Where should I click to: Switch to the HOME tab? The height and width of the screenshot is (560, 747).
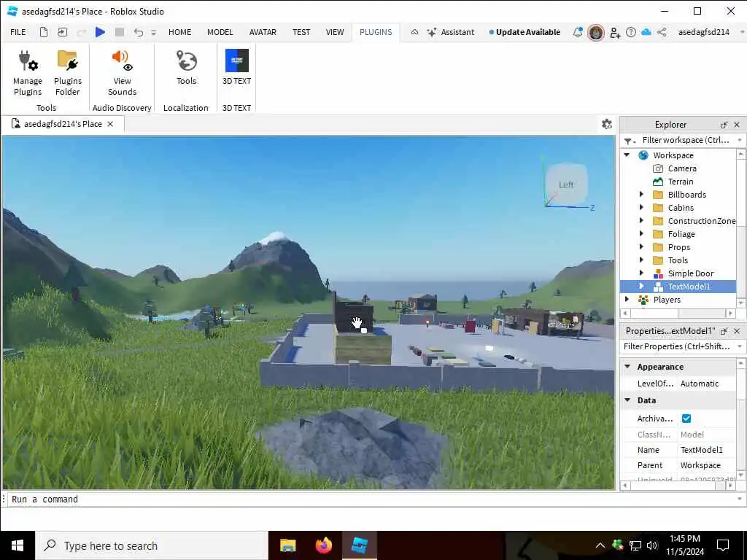click(179, 32)
